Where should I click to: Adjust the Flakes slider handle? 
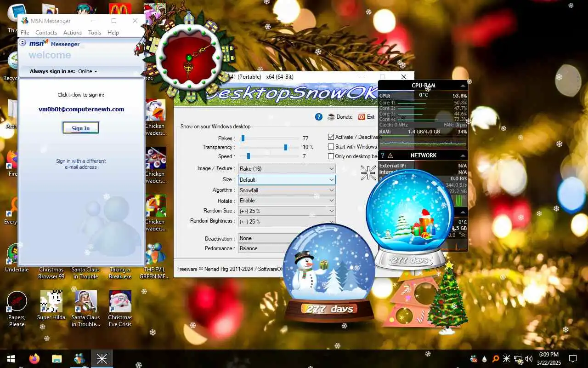[x=243, y=138]
